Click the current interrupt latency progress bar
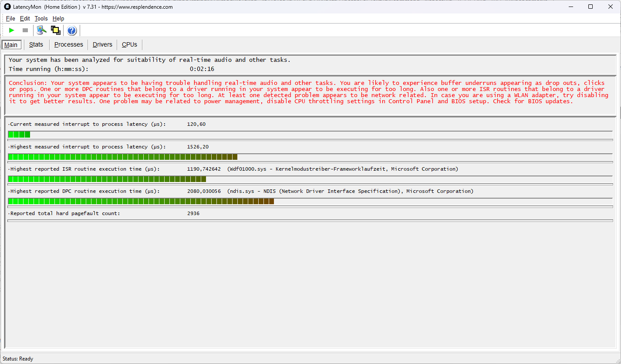Viewport: 621px width, 364px height. [x=310, y=135]
